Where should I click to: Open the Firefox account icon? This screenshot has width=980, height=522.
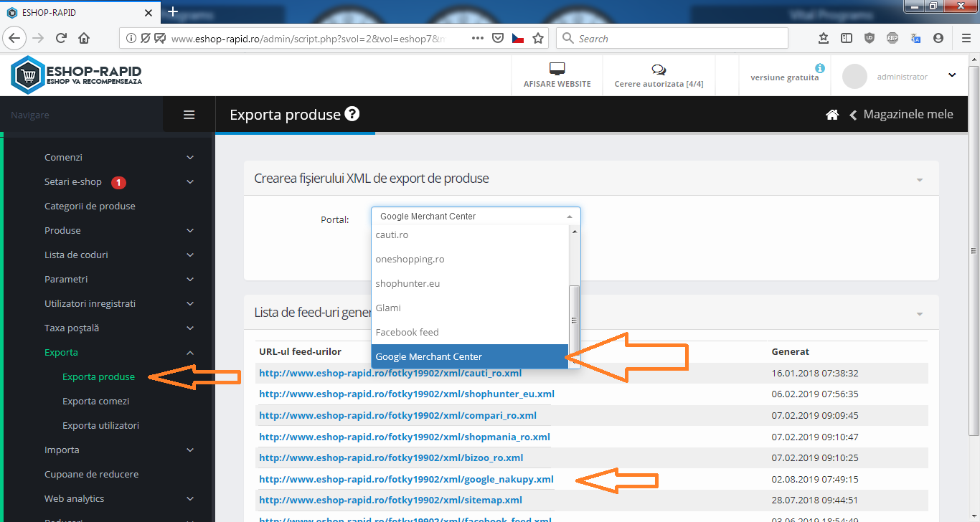click(938, 39)
